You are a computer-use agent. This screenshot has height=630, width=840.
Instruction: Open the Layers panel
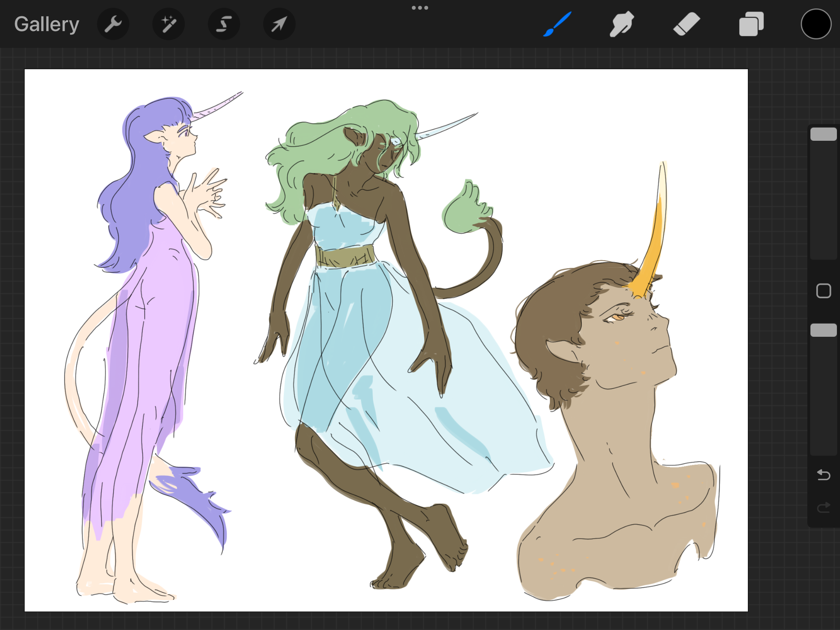point(751,24)
